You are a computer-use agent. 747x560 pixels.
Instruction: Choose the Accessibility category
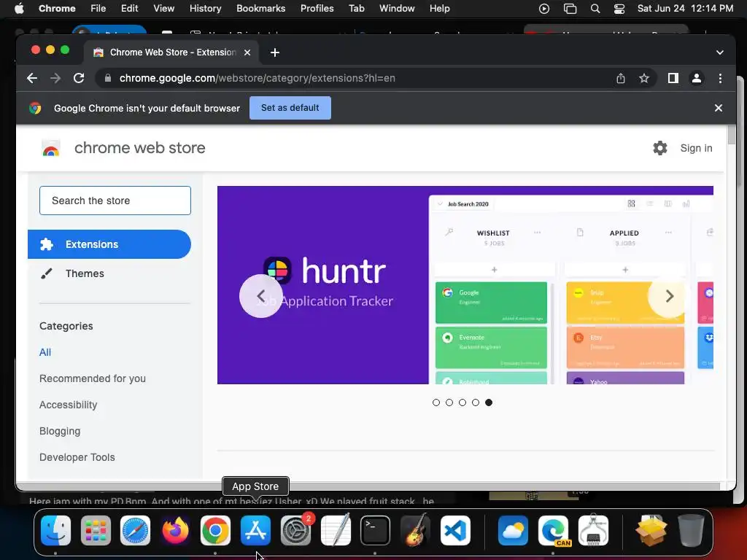tap(68, 405)
